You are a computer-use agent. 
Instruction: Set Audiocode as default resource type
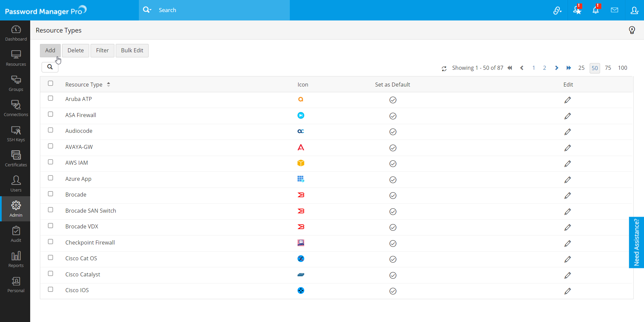[393, 132]
